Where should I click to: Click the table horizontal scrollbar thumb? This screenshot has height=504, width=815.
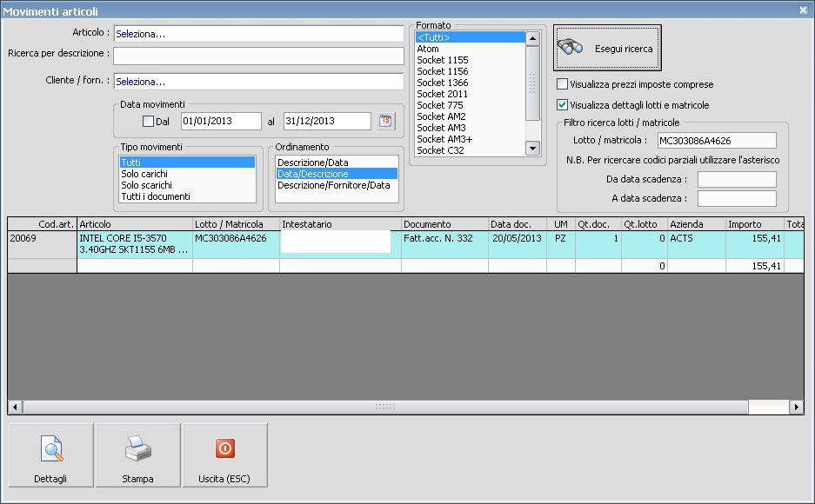pos(385,407)
